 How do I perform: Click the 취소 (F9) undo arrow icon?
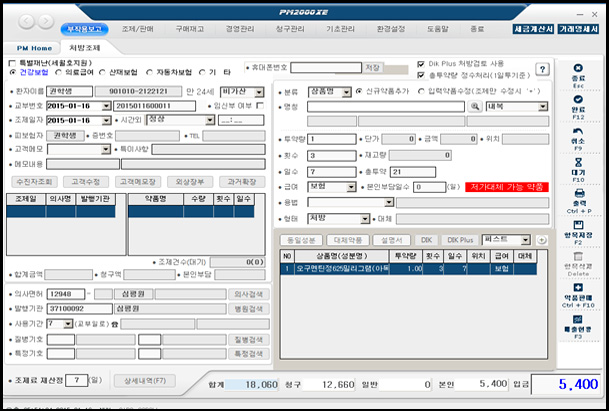coord(578,131)
